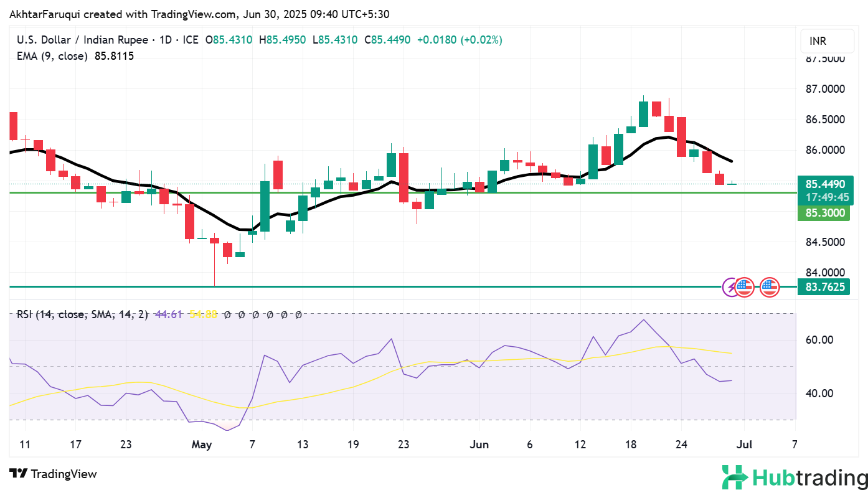
Task: Click the green Hubtrading logo icon
Action: [x=735, y=478]
